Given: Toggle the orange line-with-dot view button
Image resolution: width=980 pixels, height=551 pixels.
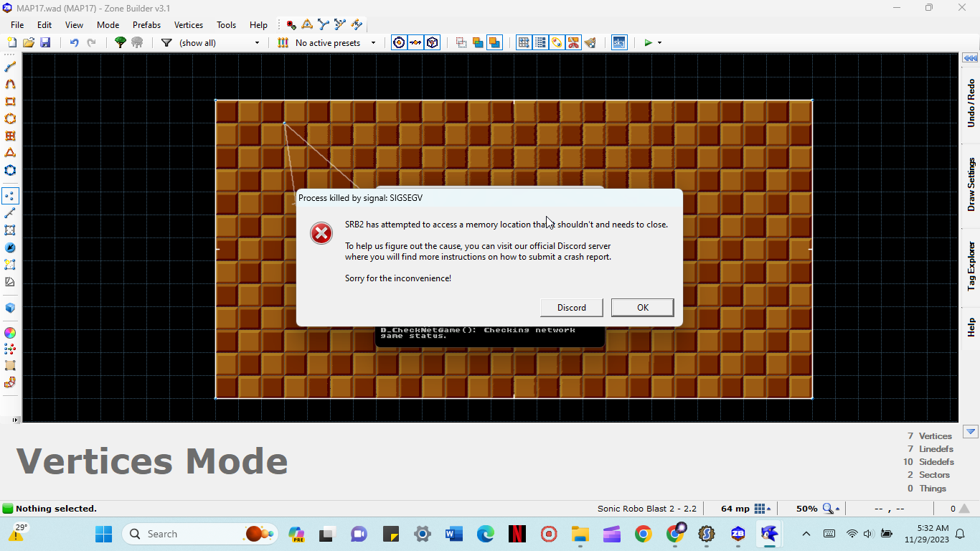Looking at the screenshot, I should (416, 43).
